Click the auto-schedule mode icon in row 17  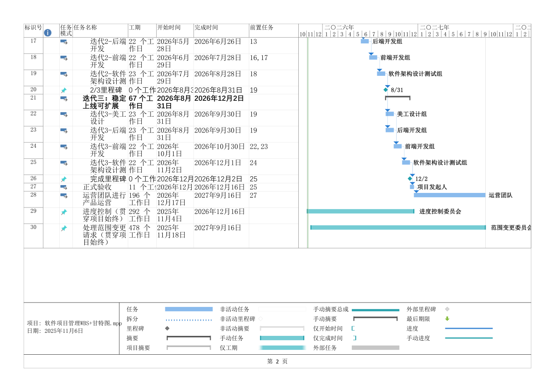pyautogui.click(x=64, y=42)
